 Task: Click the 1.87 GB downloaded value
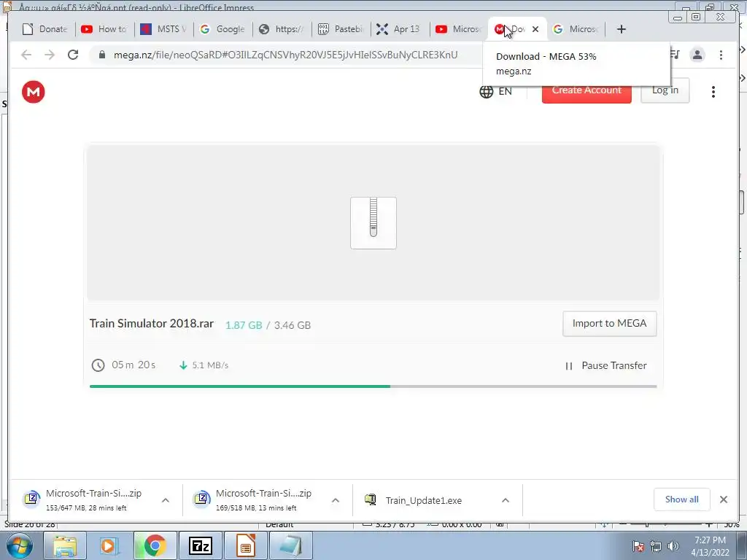click(x=244, y=325)
